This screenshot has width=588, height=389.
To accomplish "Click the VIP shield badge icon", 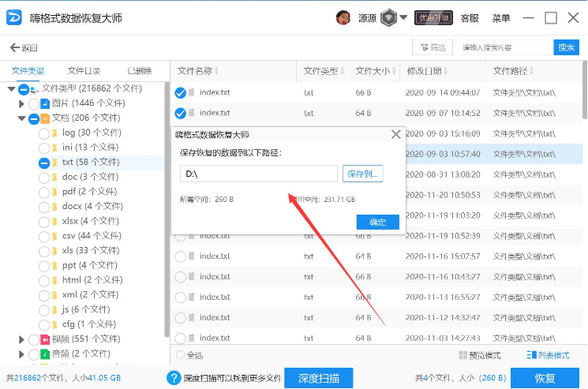I will (387, 17).
